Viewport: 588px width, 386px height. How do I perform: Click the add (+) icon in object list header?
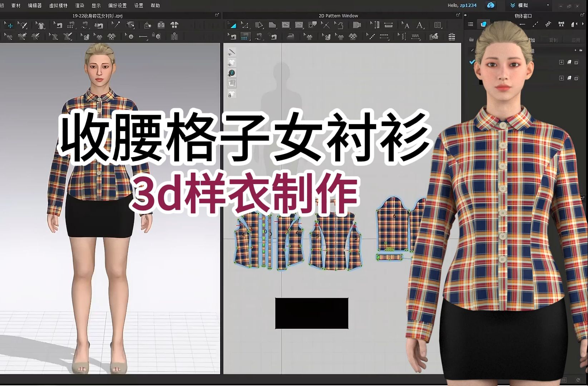[x=575, y=50]
